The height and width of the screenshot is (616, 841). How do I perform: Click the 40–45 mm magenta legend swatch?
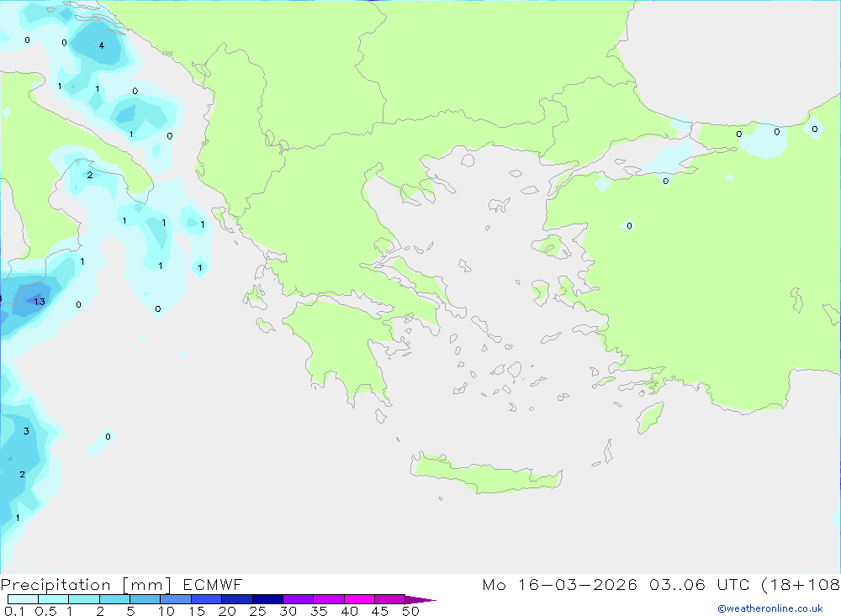[x=359, y=599]
